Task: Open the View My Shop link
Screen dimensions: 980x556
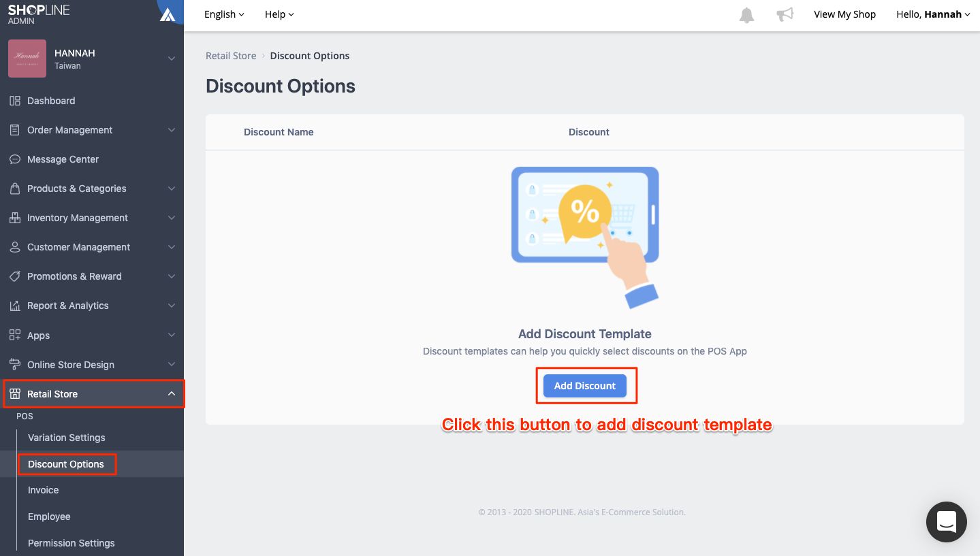Action: pyautogui.click(x=845, y=14)
